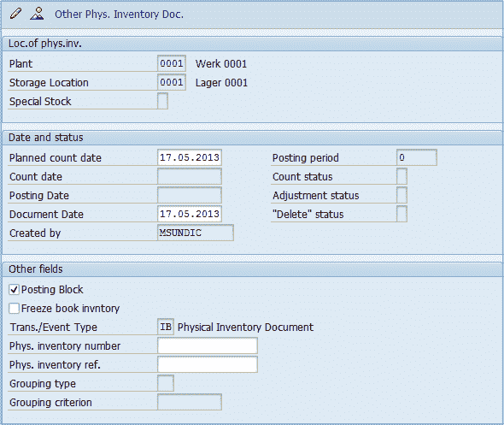Uncheck the Posting Block checkbox
This screenshot has width=504, height=425.
click(x=15, y=290)
